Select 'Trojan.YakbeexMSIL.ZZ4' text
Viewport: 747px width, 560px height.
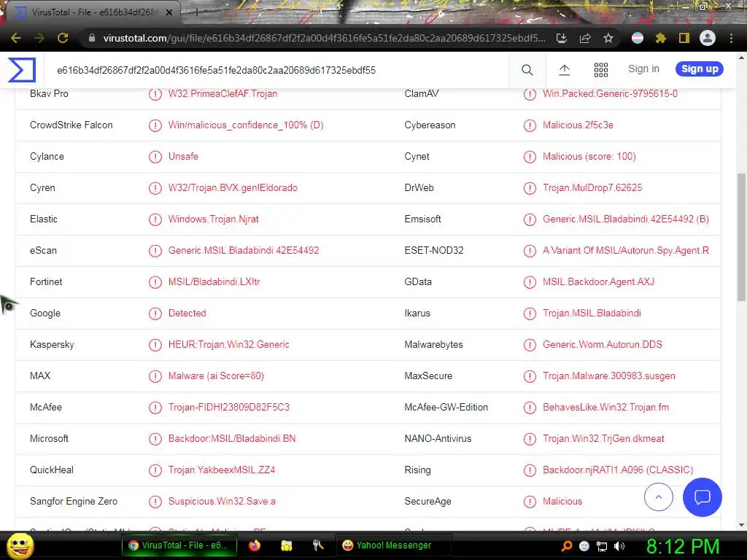click(222, 470)
